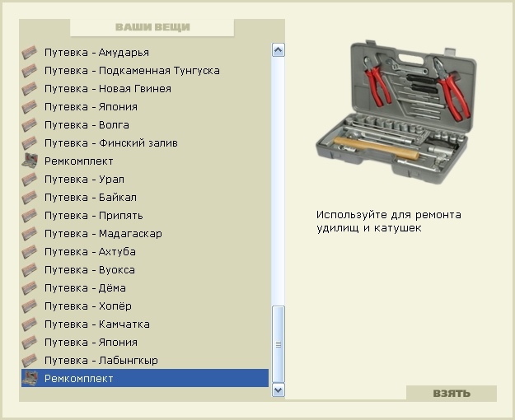Click the scrollbar thumb in the items list
This screenshot has height=420, width=515.
pos(278,343)
